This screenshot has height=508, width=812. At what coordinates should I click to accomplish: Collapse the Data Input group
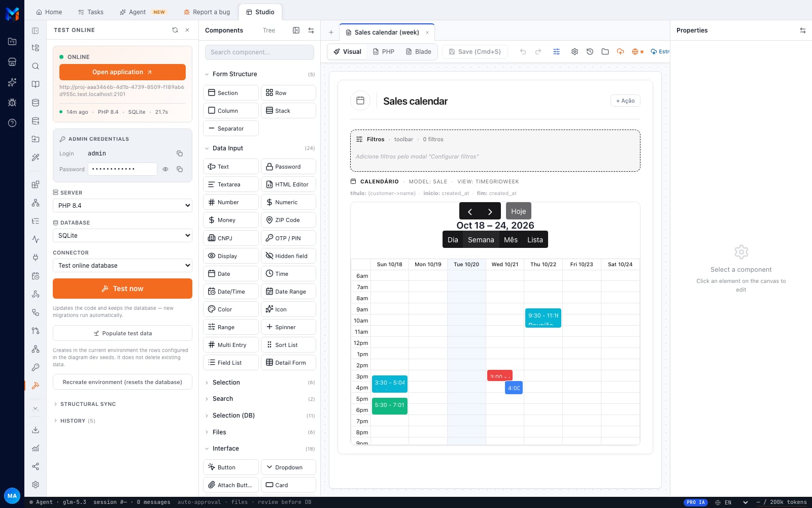coord(259,148)
